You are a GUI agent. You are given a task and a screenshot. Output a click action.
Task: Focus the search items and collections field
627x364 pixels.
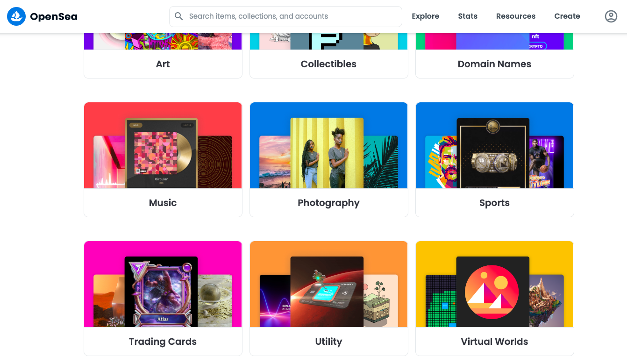pyautogui.click(x=285, y=16)
